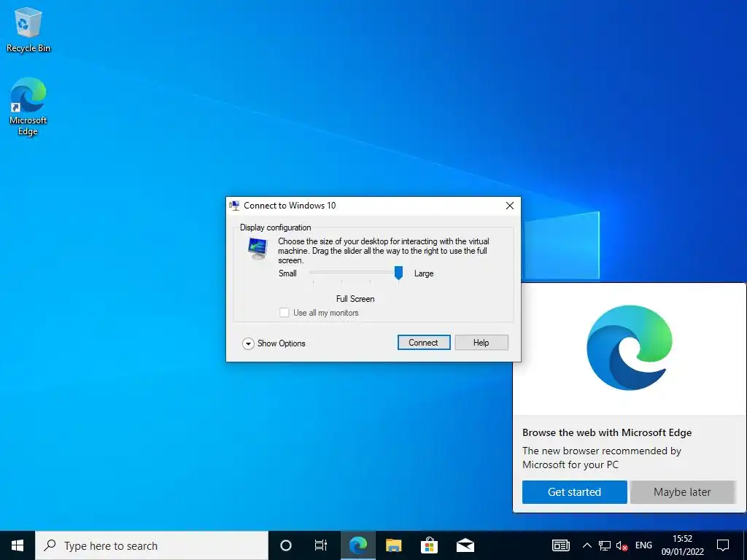Screen dimensions: 747x560
Task: Click the Small label beside the slider
Action: (x=287, y=273)
